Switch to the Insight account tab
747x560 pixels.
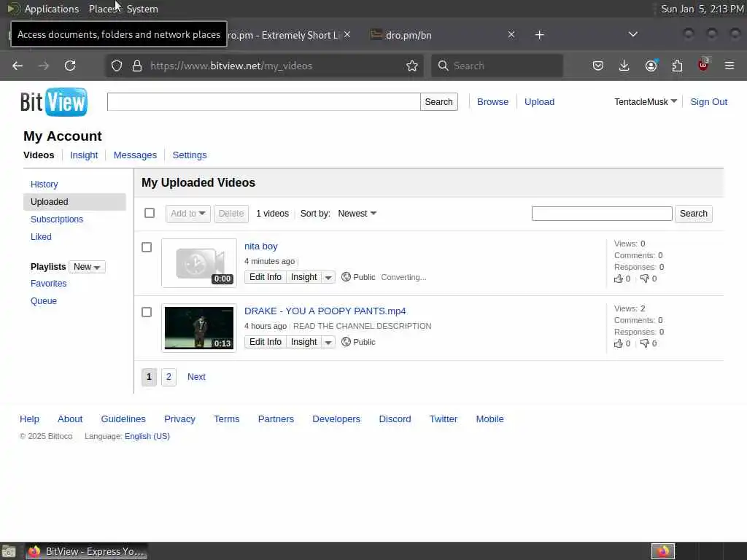point(84,155)
